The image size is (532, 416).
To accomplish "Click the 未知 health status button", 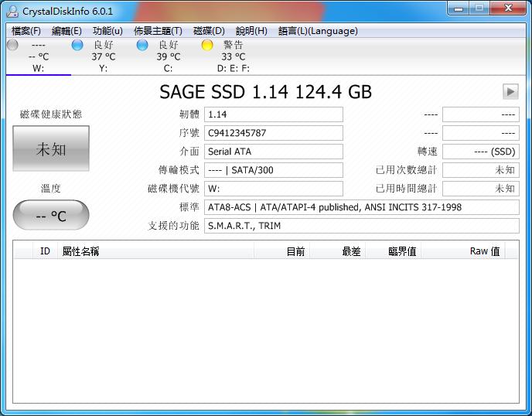I will pos(51,148).
